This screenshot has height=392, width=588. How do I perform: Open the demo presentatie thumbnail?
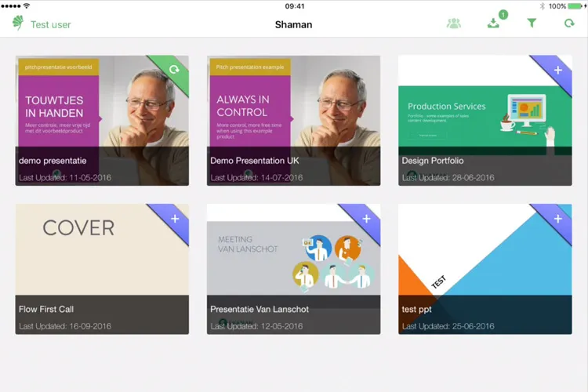click(x=102, y=121)
